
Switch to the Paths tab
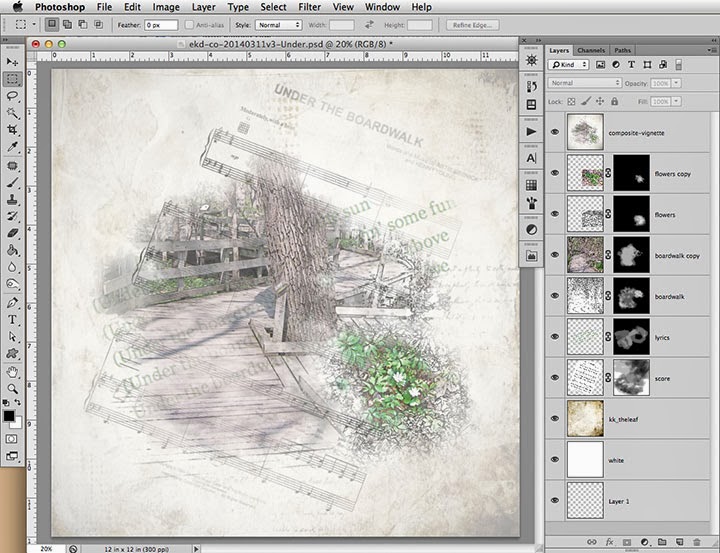(622, 50)
